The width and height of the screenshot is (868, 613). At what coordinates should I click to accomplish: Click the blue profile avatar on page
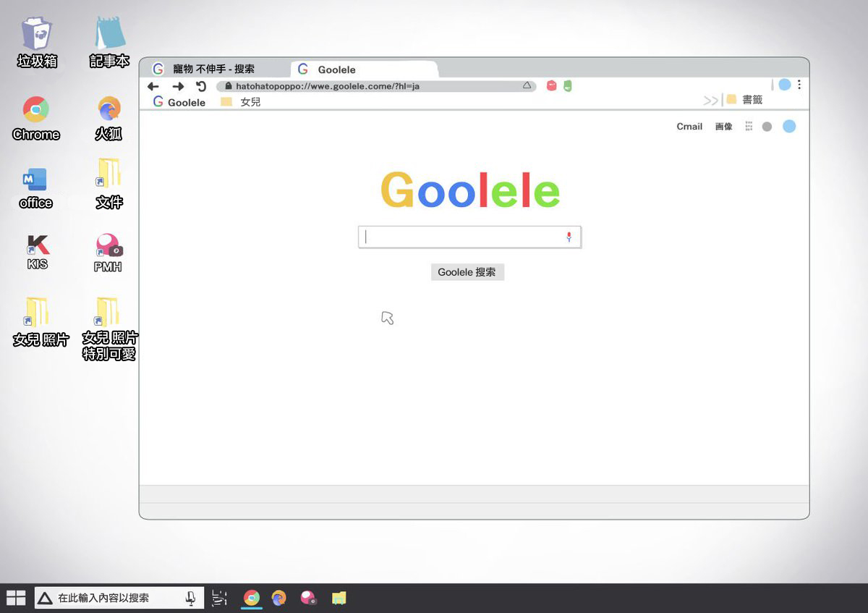click(789, 127)
